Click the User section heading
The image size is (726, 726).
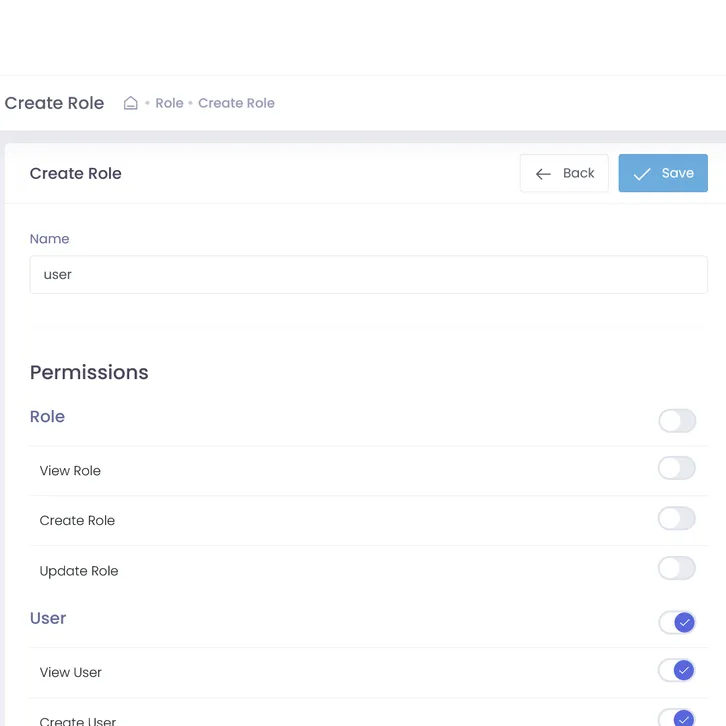pos(48,618)
